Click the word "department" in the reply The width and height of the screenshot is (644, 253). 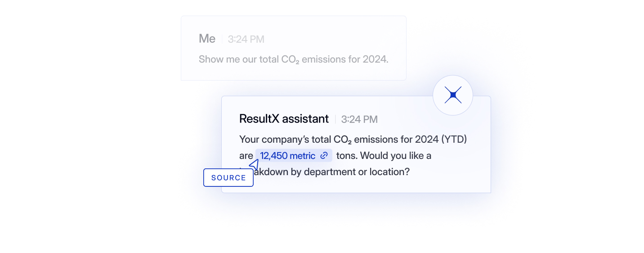tap(331, 172)
